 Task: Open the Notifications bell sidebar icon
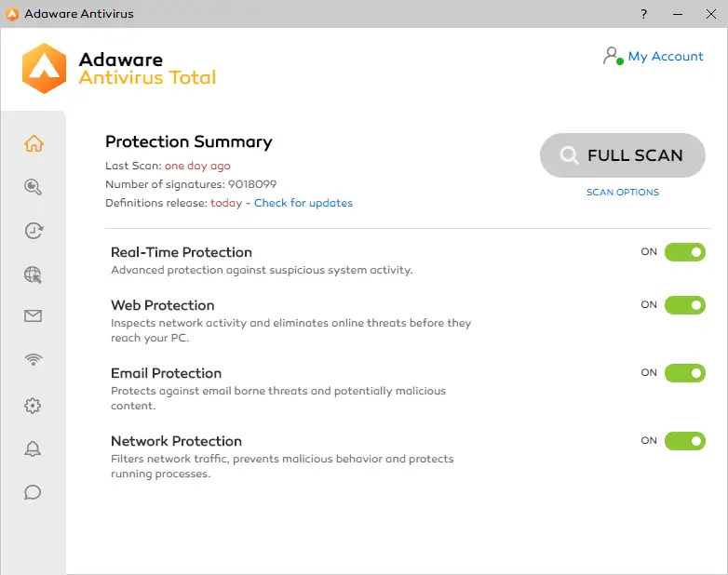click(x=34, y=449)
